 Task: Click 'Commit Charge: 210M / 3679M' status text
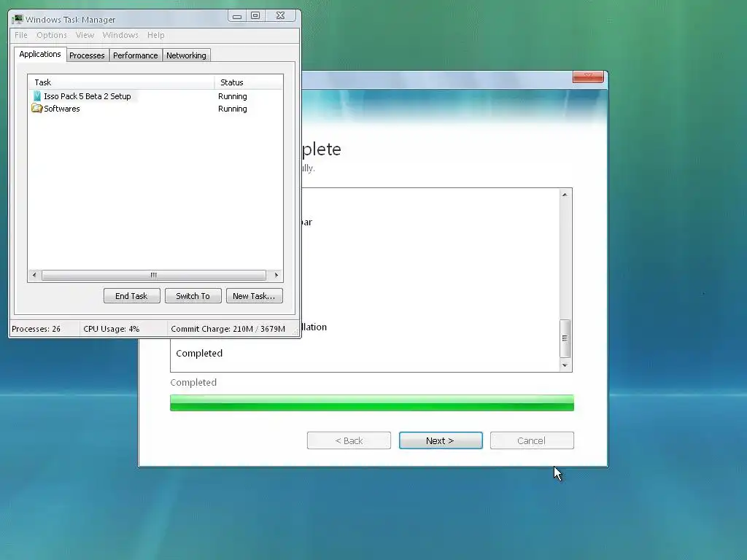[228, 329]
